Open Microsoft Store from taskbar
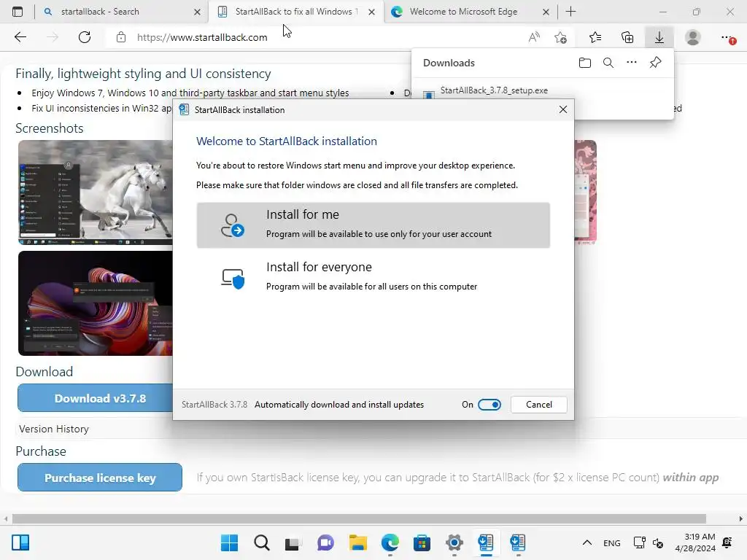Viewport: 747px width, 560px height. (422, 542)
